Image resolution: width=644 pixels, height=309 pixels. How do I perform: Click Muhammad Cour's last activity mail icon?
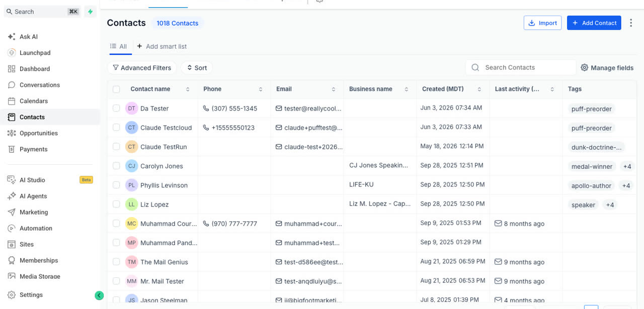[x=498, y=224]
